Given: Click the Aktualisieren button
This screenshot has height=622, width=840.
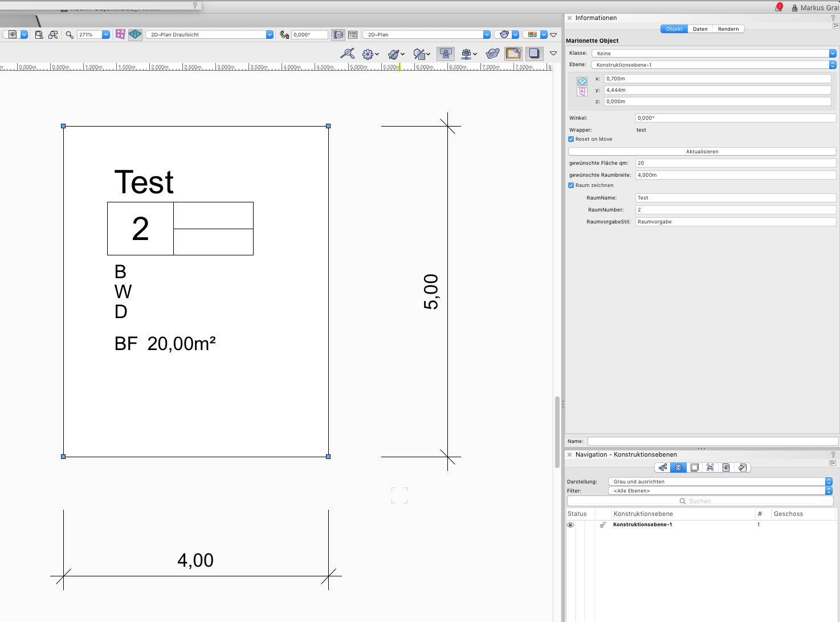Looking at the screenshot, I should (x=702, y=152).
